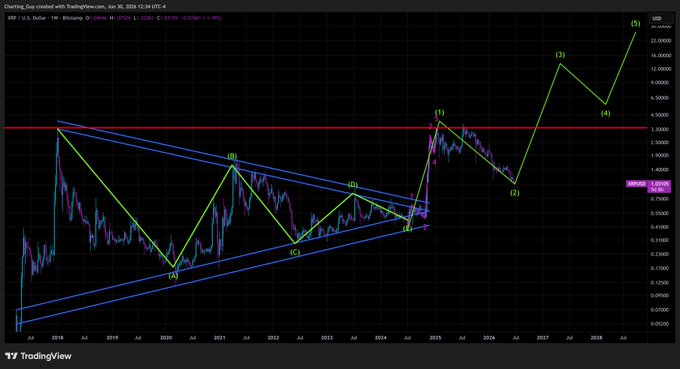
Task: Click the triangle wave (D) label
Action: point(353,185)
